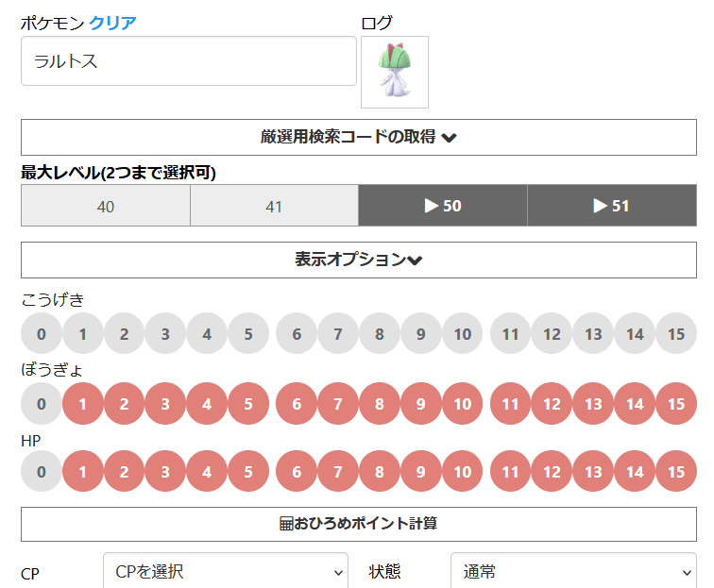714x588 pixels.
Task: Toggle HP value 9
Action: coord(421,471)
